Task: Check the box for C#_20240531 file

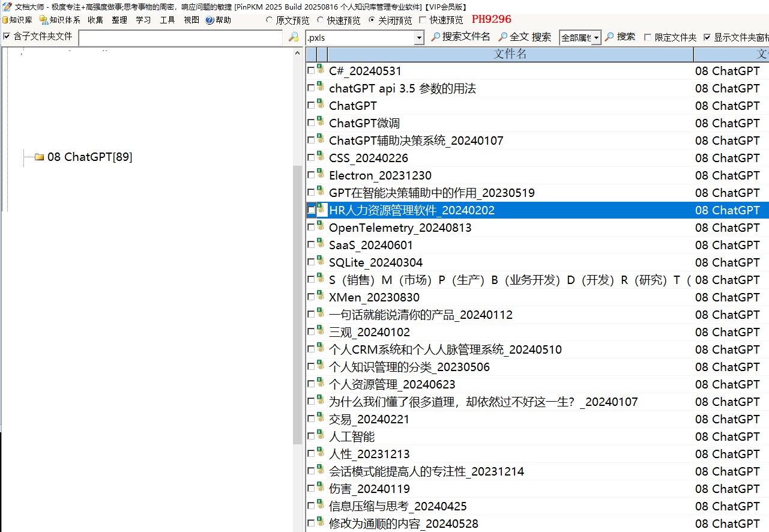Action: [x=311, y=71]
